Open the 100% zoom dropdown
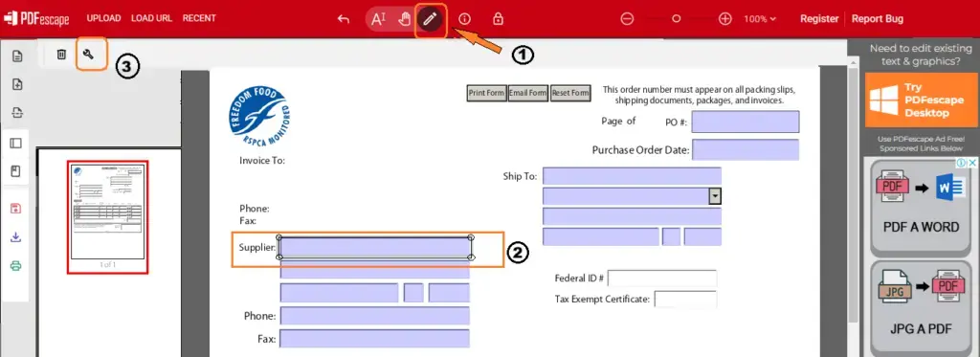The image size is (980, 357). (x=760, y=19)
